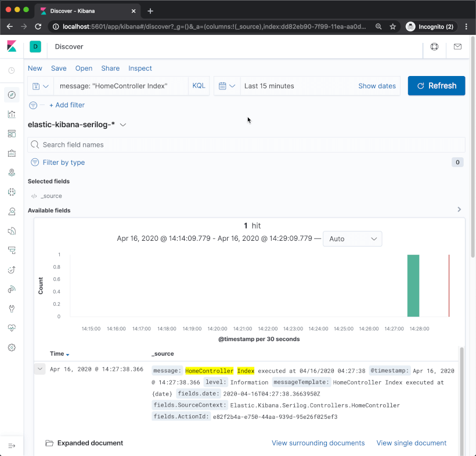Click the query input with HomeController Index
The width and height of the screenshot is (476, 456).
pyautogui.click(x=121, y=86)
